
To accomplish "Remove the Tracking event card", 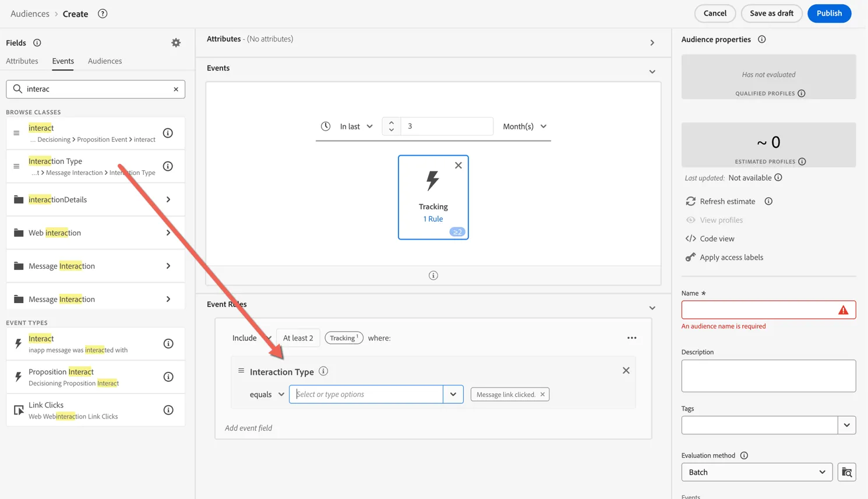I will point(458,166).
